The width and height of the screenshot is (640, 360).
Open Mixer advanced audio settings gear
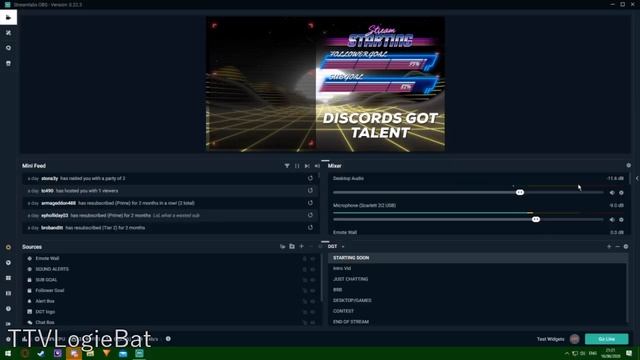click(629, 165)
